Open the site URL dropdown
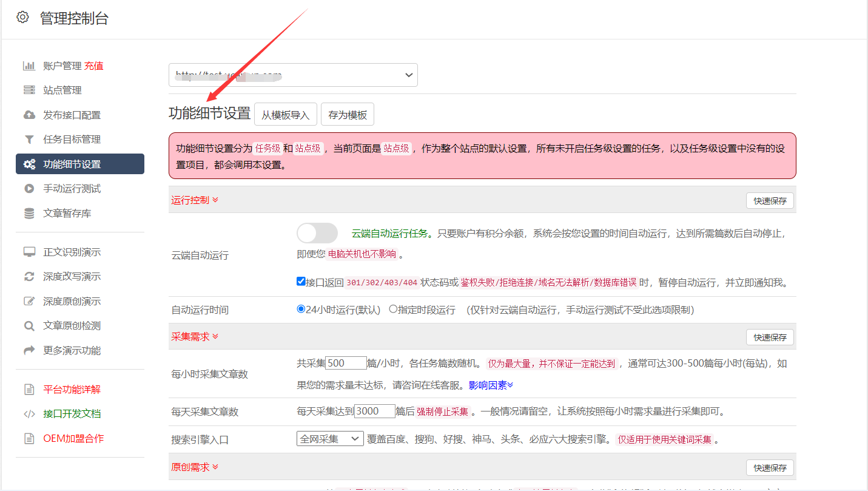 [x=293, y=75]
